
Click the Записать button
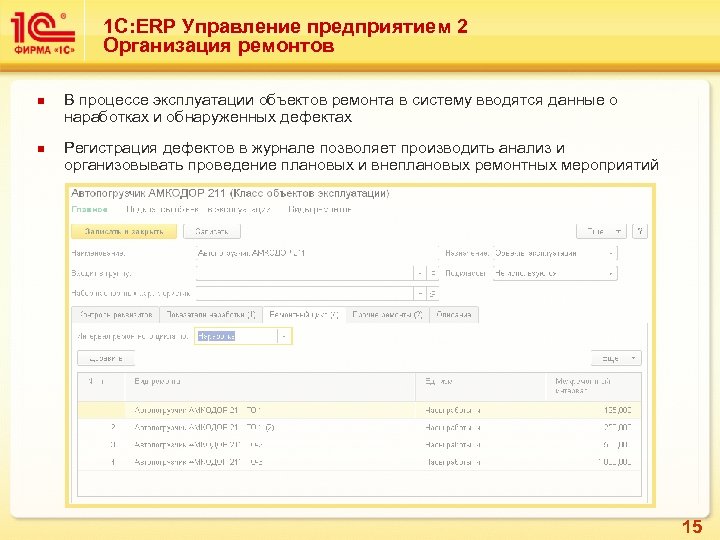tap(212, 231)
